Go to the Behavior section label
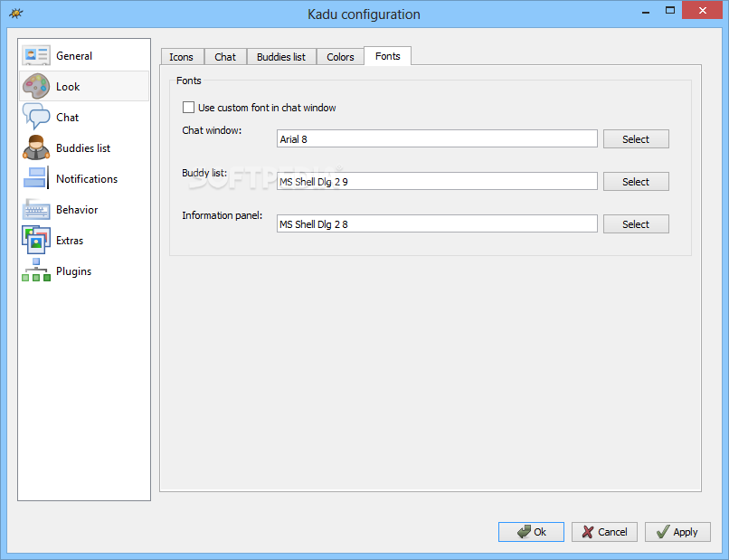The height and width of the screenshot is (560, 729). coord(77,209)
